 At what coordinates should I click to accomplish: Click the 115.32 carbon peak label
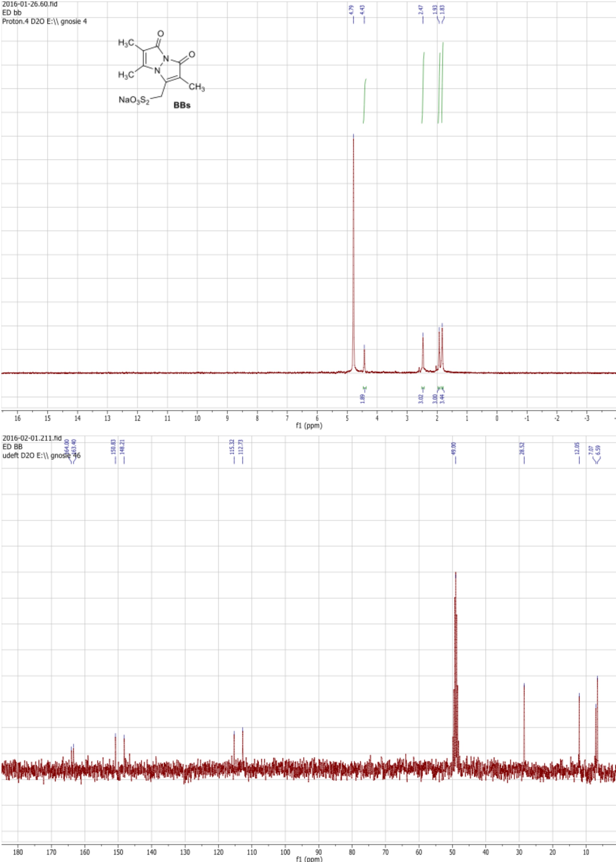[x=232, y=448]
